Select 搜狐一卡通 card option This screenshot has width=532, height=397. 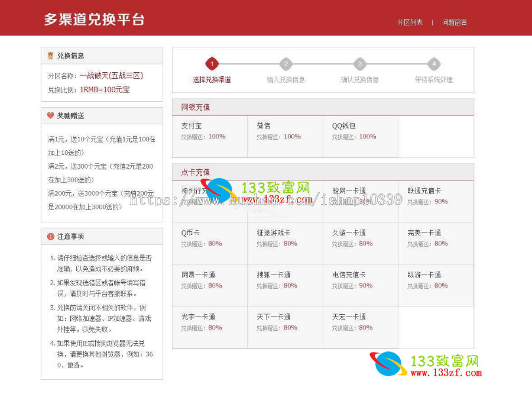click(285, 286)
